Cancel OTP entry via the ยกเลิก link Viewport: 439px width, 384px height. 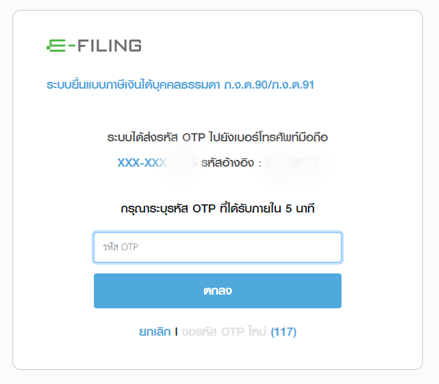point(155,332)
